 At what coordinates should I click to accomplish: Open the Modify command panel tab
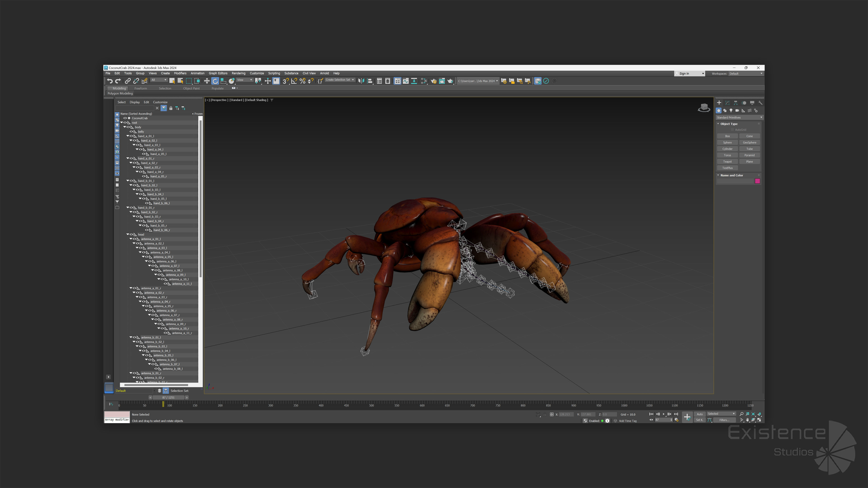click(727, 103)
